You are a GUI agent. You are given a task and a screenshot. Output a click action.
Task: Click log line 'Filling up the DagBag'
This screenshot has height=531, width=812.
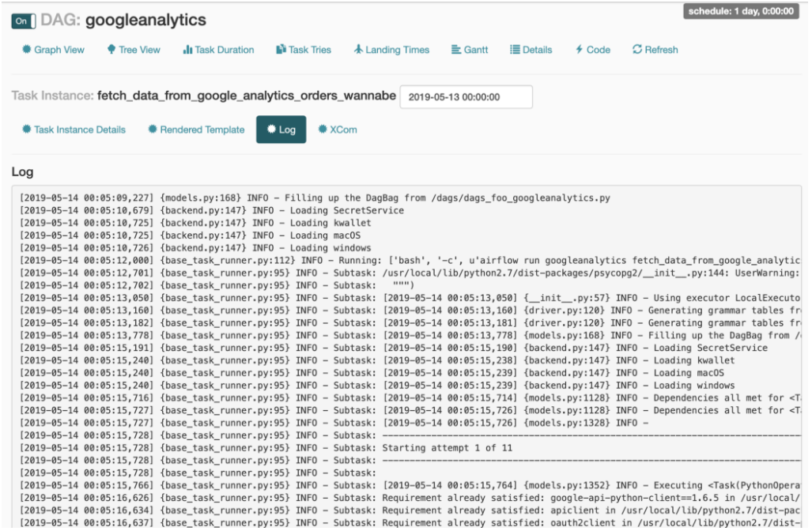[x=315, y=198]
